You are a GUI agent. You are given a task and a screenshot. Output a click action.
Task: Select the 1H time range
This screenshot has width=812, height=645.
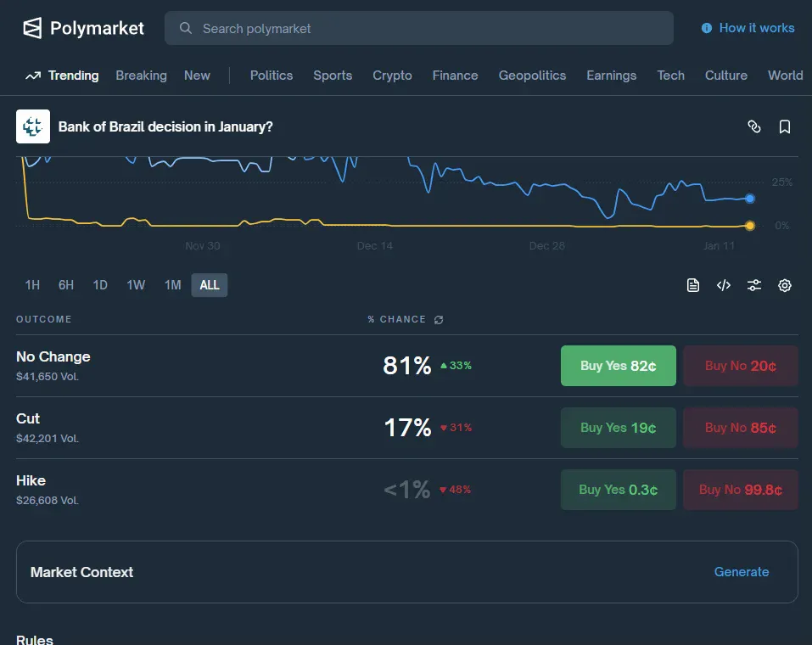click(32, 285)
